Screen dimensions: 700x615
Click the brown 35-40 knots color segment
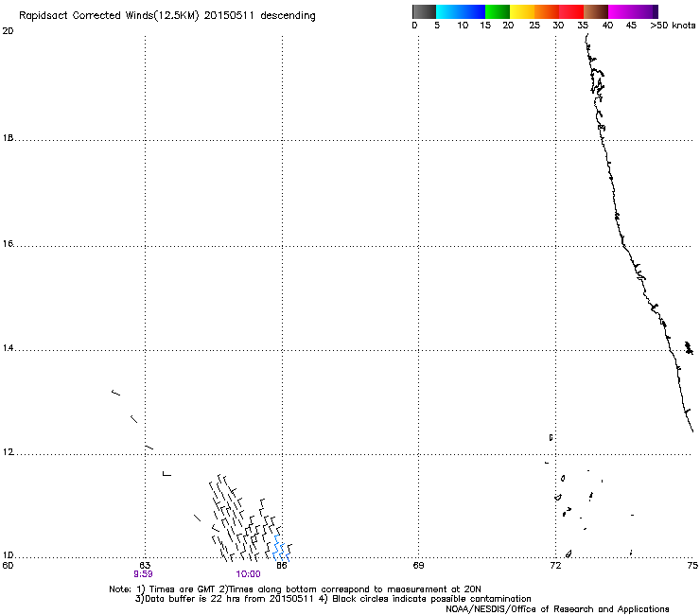[596, 11]
